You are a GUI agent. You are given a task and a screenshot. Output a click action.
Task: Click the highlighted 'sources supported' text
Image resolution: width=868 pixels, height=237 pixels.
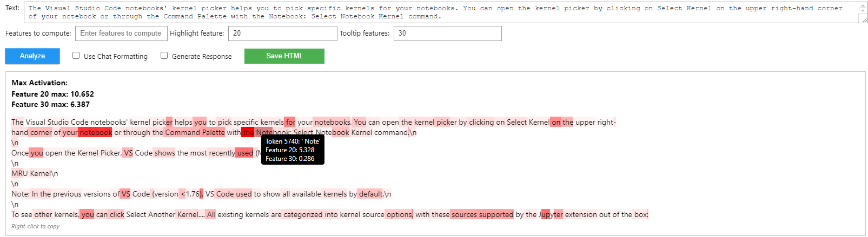coord(482,215)
